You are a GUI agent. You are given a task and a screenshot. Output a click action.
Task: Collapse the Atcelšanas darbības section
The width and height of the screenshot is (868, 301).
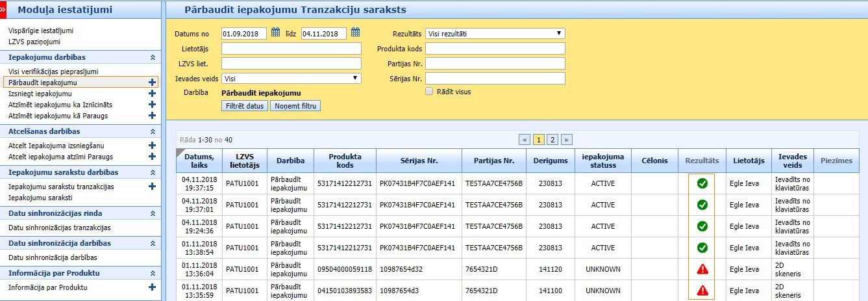[x=153, y=132]
